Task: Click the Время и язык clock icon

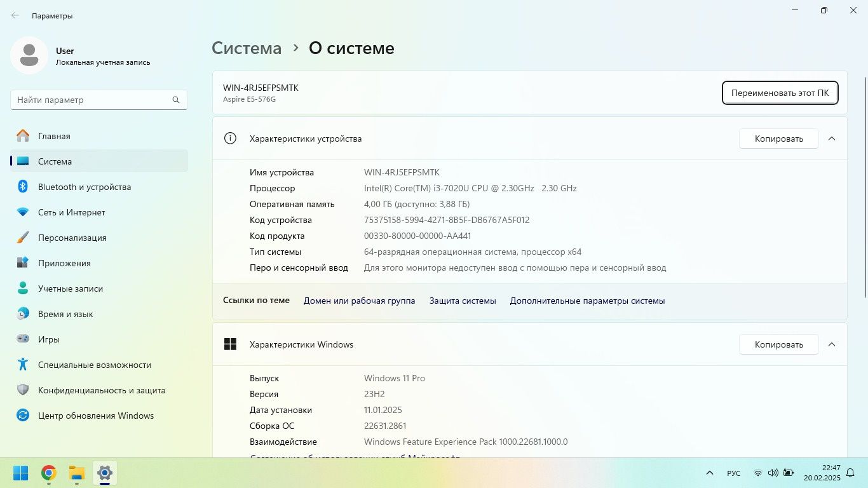Action: coord(23,313)
